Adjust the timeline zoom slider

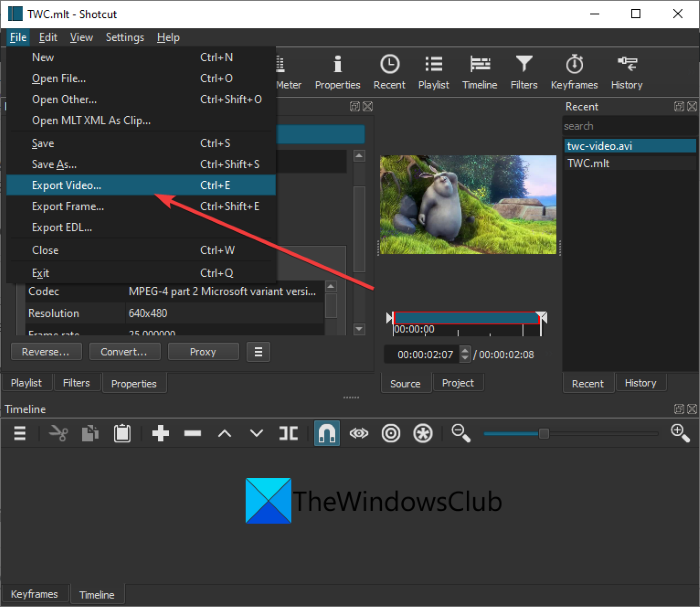pos(543,433)
